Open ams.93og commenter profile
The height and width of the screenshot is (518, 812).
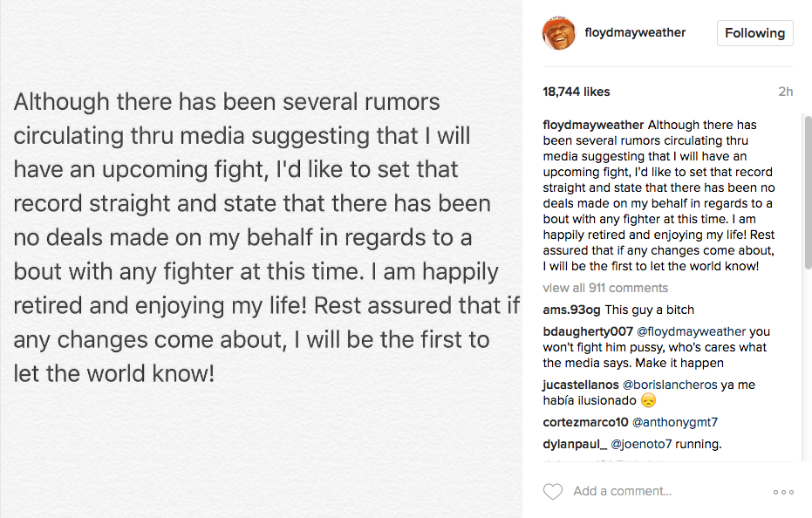571,310
